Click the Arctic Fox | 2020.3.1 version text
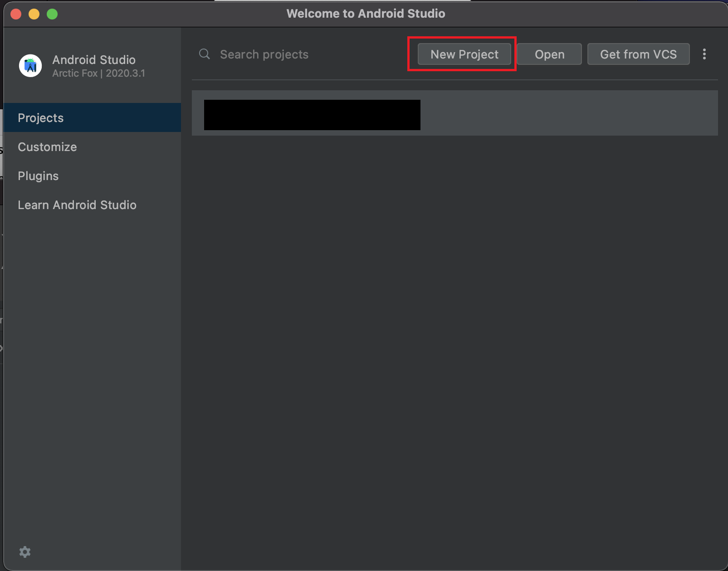 tap(98, 73)
